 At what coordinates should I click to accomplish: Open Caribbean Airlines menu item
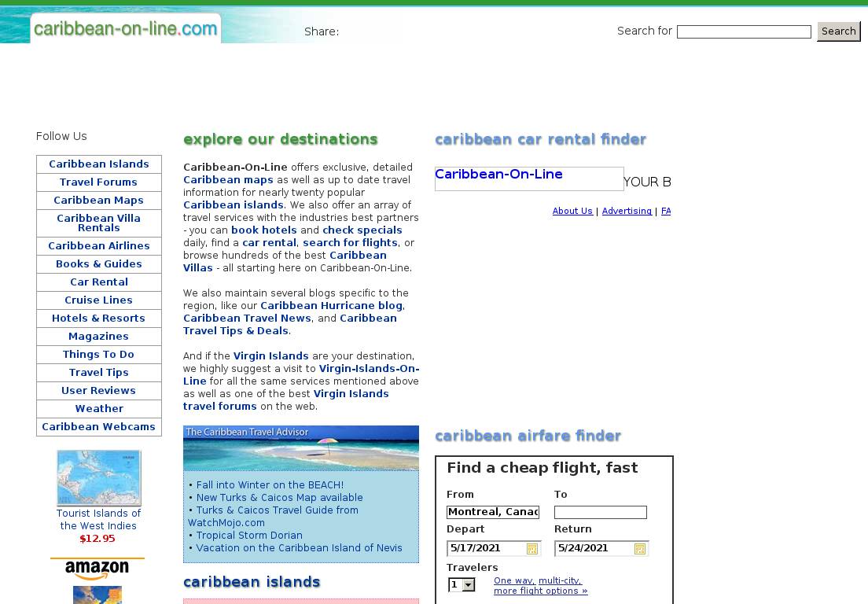(x=99, y=246)
